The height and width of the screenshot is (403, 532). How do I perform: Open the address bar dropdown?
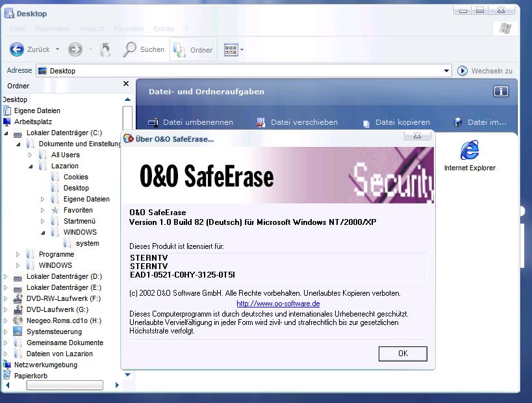[x=446, y=71]
